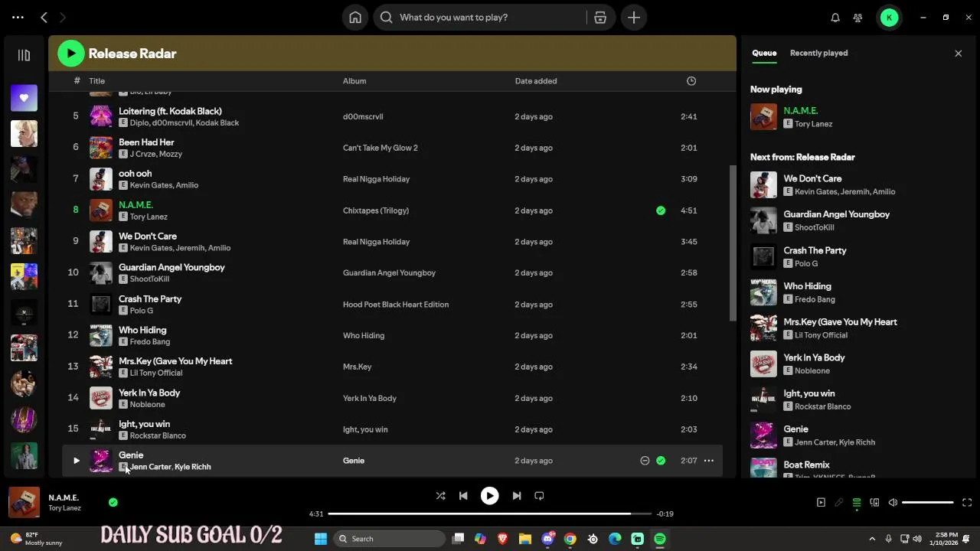Sort by Date added column header
The width and height of the screenshot is (980, 551).
click(x=536, y=81)
